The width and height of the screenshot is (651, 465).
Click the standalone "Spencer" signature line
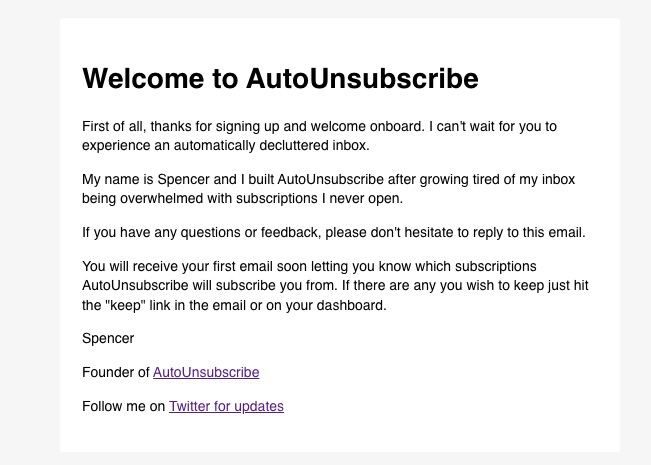(x=108, y=338)
